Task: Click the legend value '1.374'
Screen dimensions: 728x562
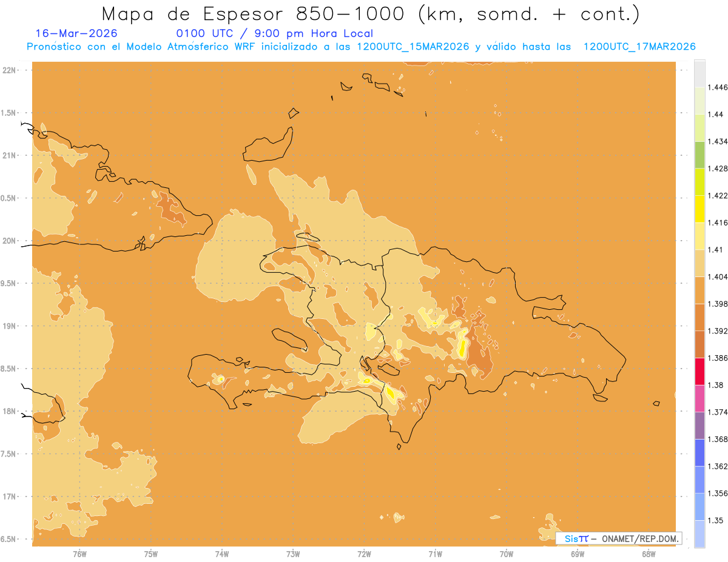Action: click(718, 412)
